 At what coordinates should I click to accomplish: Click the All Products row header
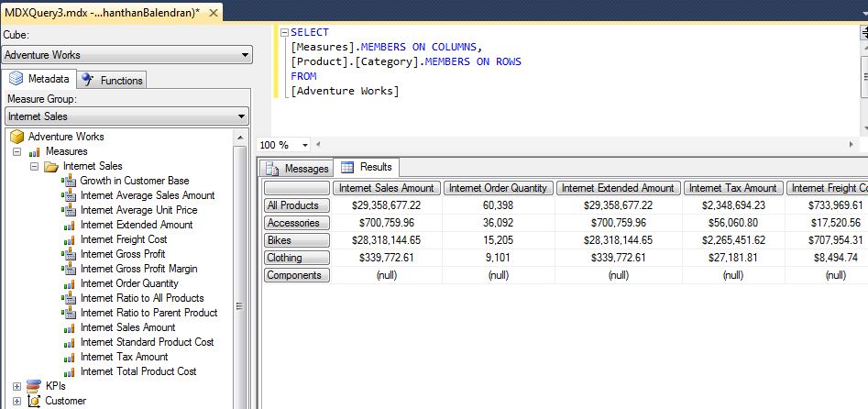pyautogui.click(x=297, y=205)
